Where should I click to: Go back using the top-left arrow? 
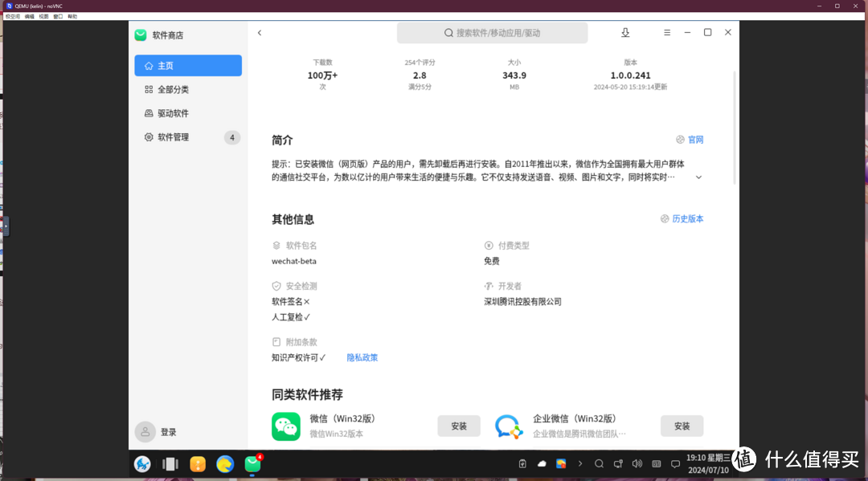[259, 33]
